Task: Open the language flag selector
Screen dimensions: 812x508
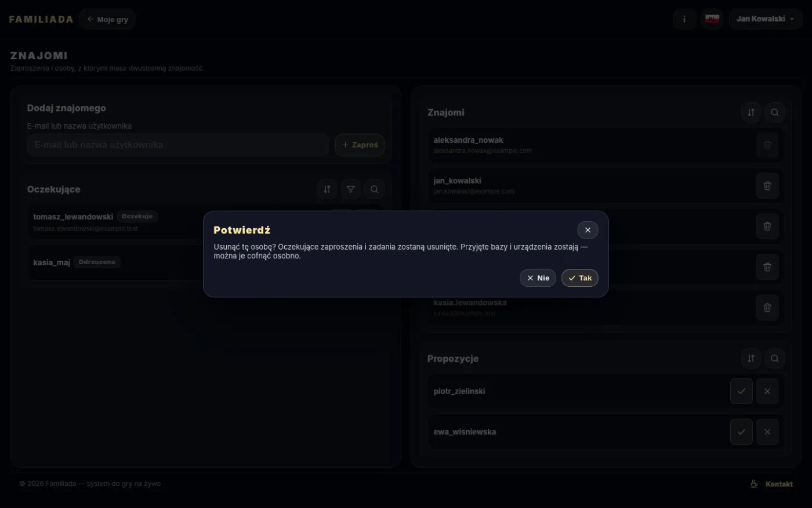Action: [x=712, y=19]
